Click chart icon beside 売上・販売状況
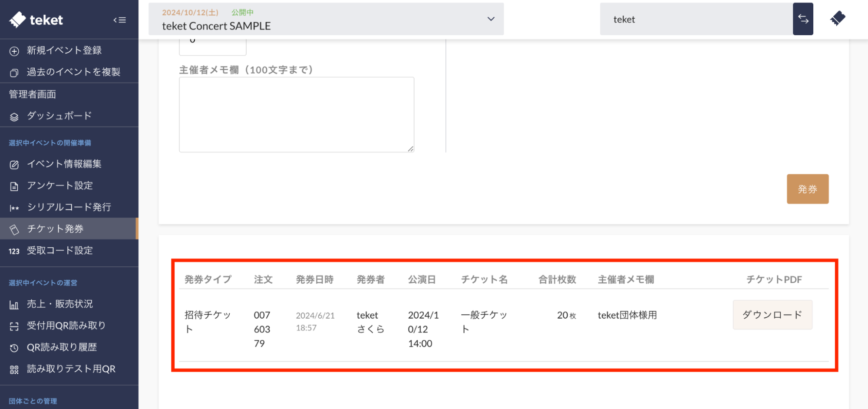Screen dimensions: 868x409 pos(14,305)
